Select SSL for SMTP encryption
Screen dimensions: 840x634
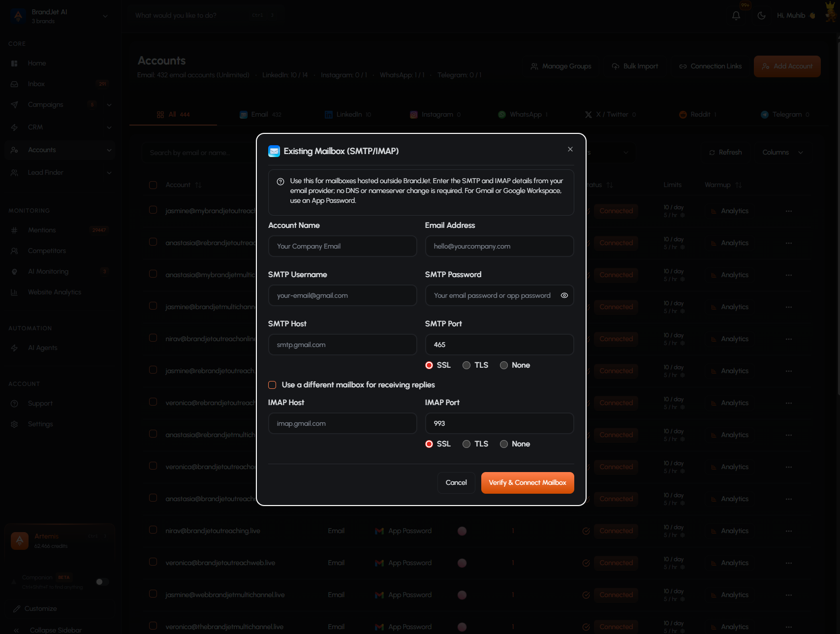point(429,365)
